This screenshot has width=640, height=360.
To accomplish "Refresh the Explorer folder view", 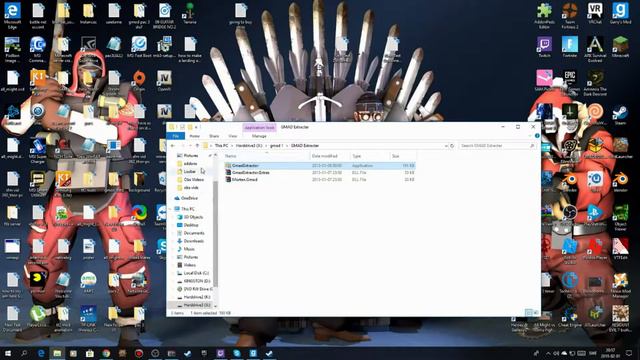I will click(452, 146).
